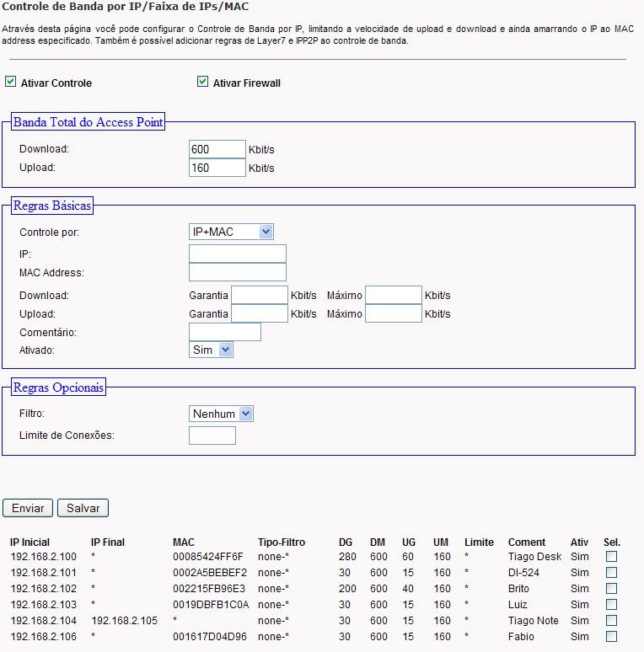
Task: Click the Brito comment cell
Action: coord(518,588)
